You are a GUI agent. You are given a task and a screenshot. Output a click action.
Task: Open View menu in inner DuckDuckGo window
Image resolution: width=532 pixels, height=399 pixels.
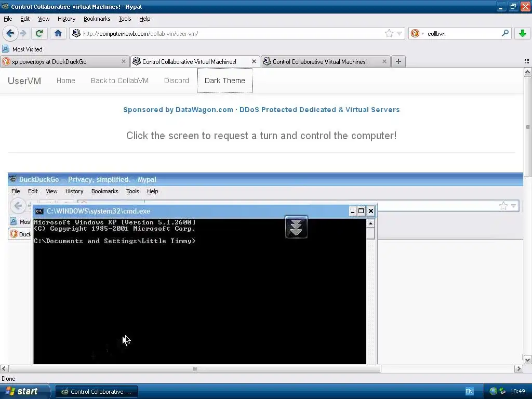point(51,191)
